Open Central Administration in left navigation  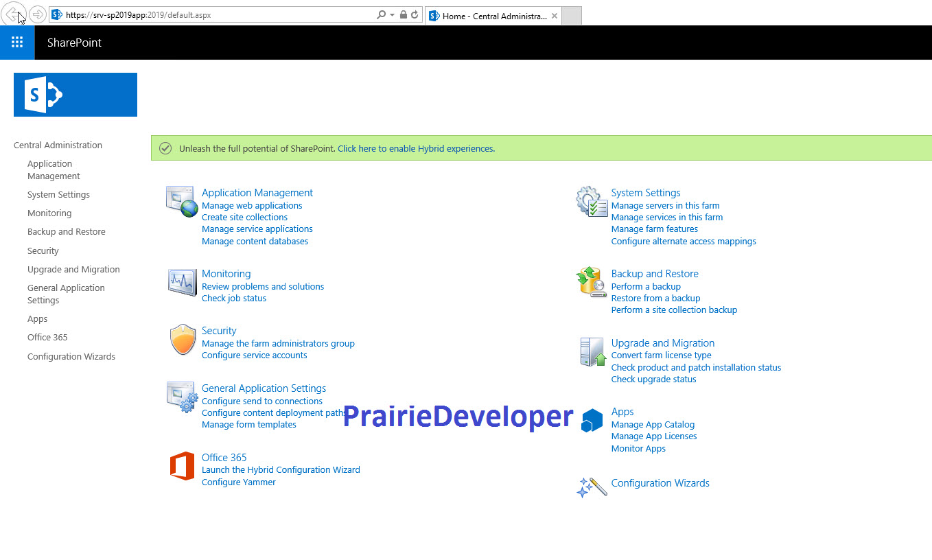(x=58, y=145)
